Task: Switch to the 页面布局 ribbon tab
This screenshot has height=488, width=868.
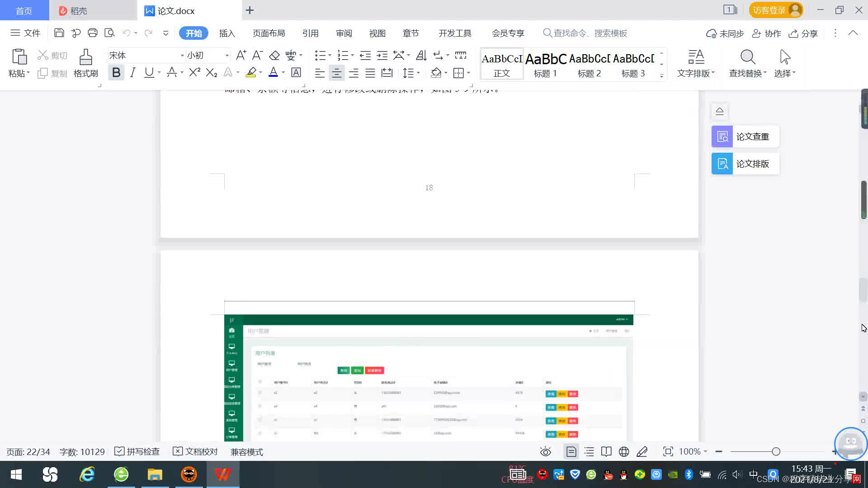Action: pyautogui.click(x=269, y=33)
